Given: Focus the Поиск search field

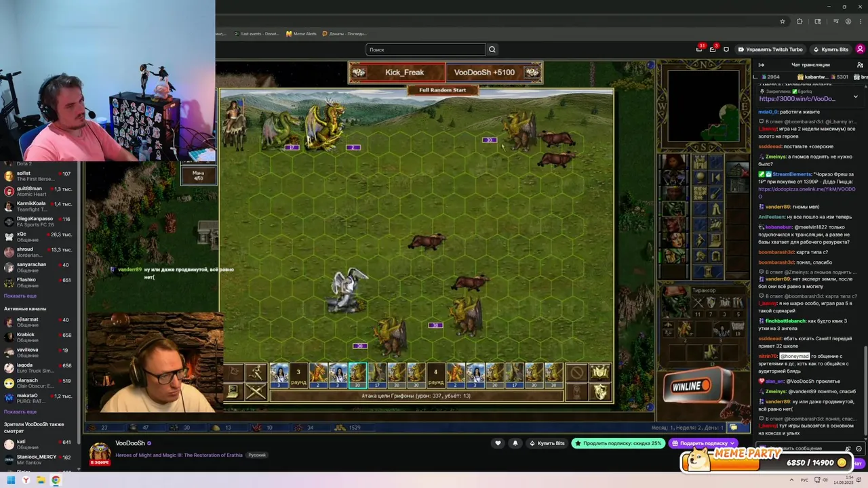Looking at the screenshot, I should point(426,49).
